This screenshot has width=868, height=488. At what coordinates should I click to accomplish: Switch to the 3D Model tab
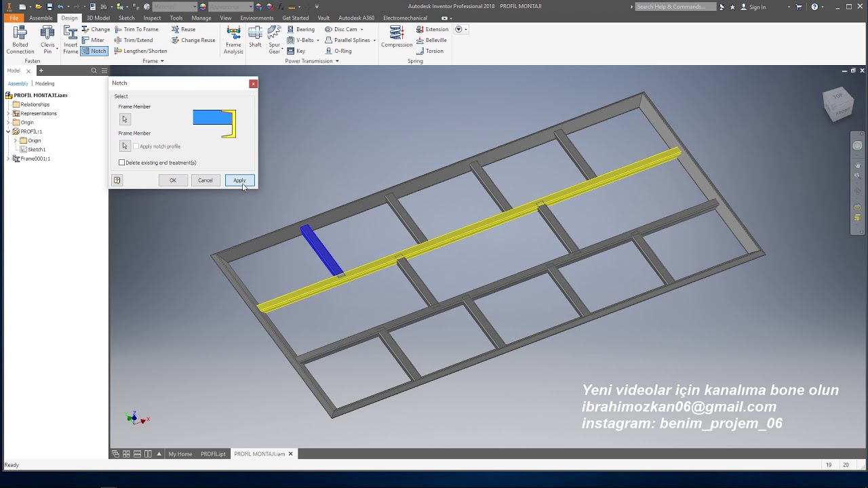(x=98, y=18)
